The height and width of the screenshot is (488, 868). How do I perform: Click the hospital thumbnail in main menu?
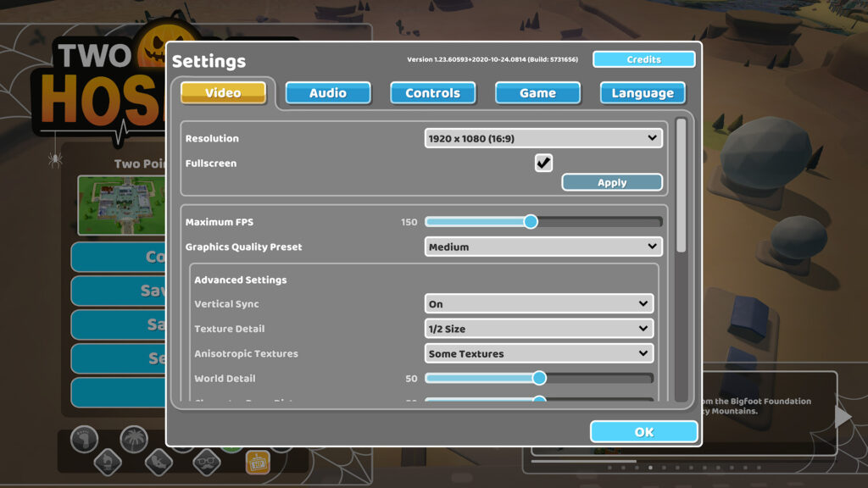click(122, 205)
